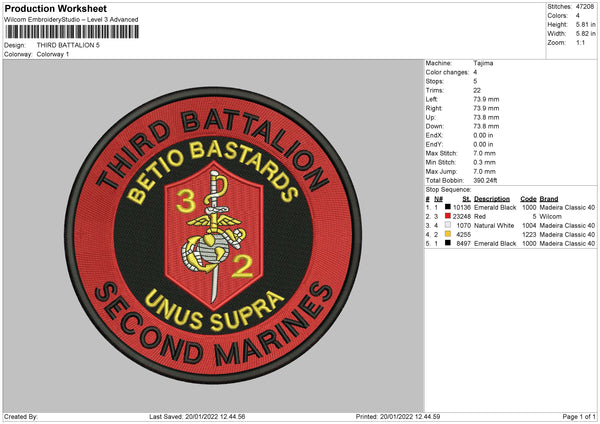Click the 'Stop Sequence:' heading
Image resolution: width=600 pixels, height=424 pixels.
pyautogui.click(x=448, y=190)
